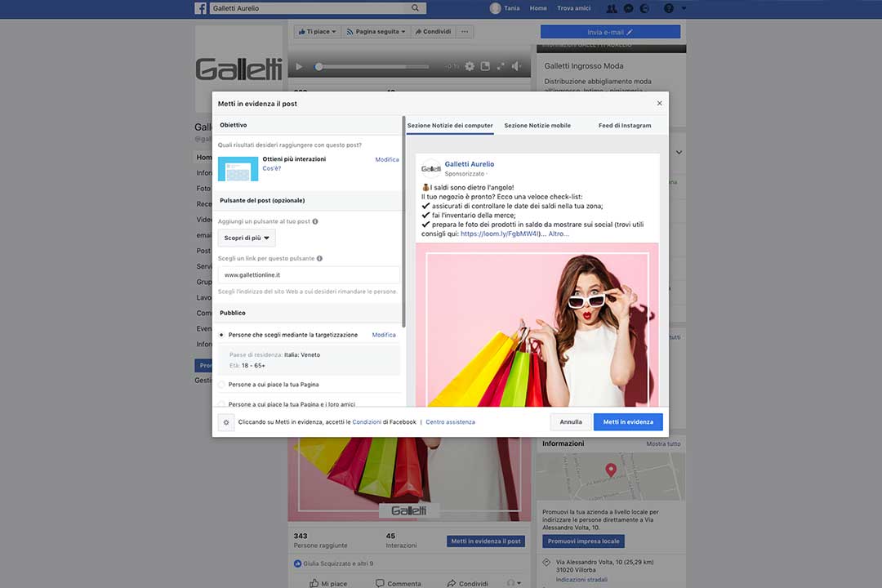The image size is (882, 588).
Task: Click the Condividi button under cover
Action: pyautogui.click(x=433, y=32)
